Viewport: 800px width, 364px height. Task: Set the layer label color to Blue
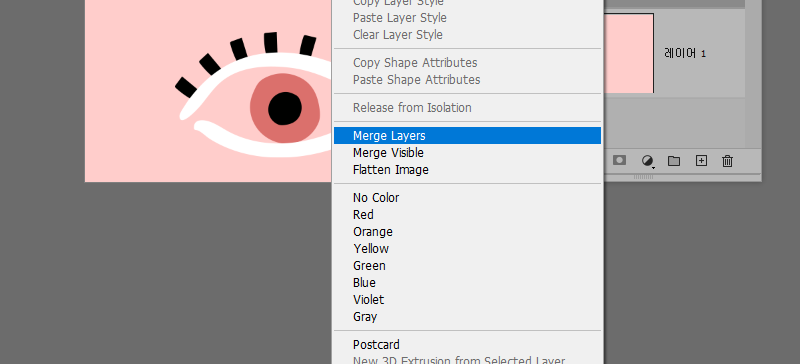467,282
